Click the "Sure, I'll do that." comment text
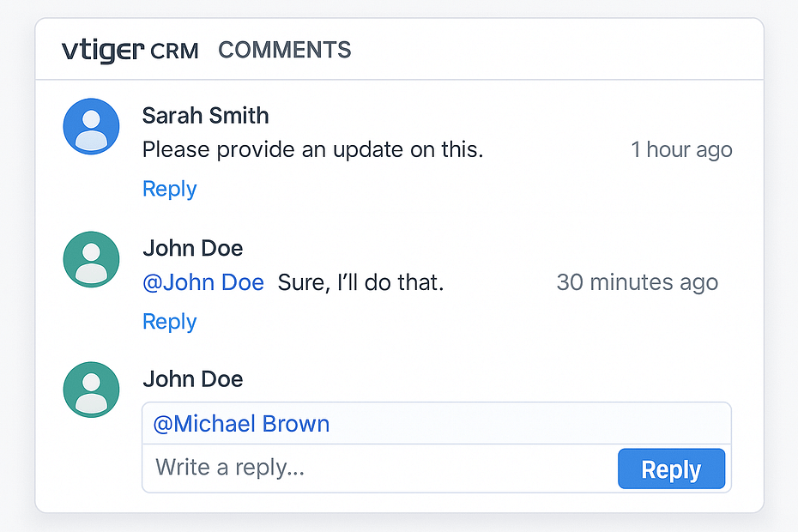Image resolution: width=798 pixels, height=532 pixels. [x=360, y=282]
